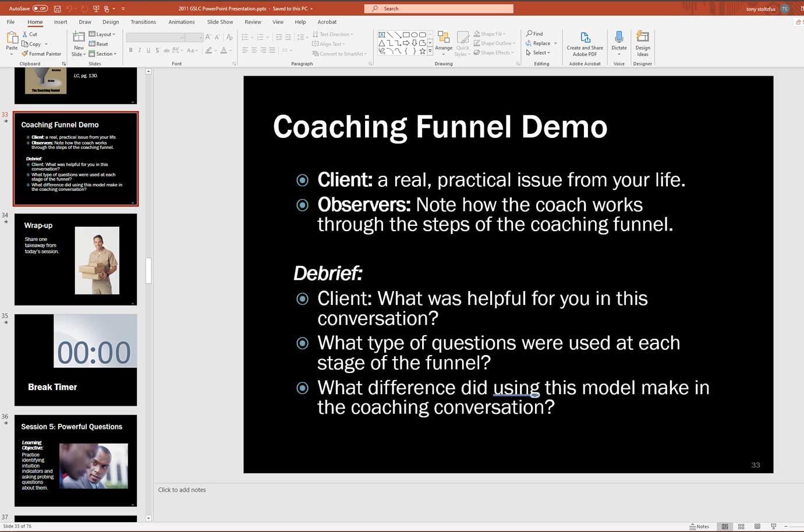804x532 pixels.
Task: Open the File menu
Action: coord(10,22)
